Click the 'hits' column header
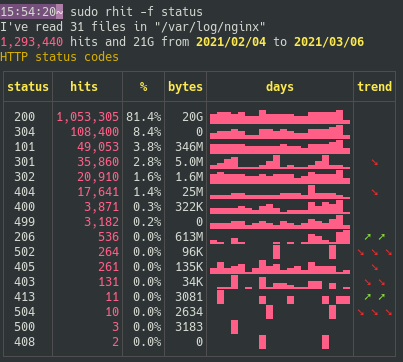Image resolution: width=403 pixels, height=362 pixels. pyautogui.click(x=84, y=87)
